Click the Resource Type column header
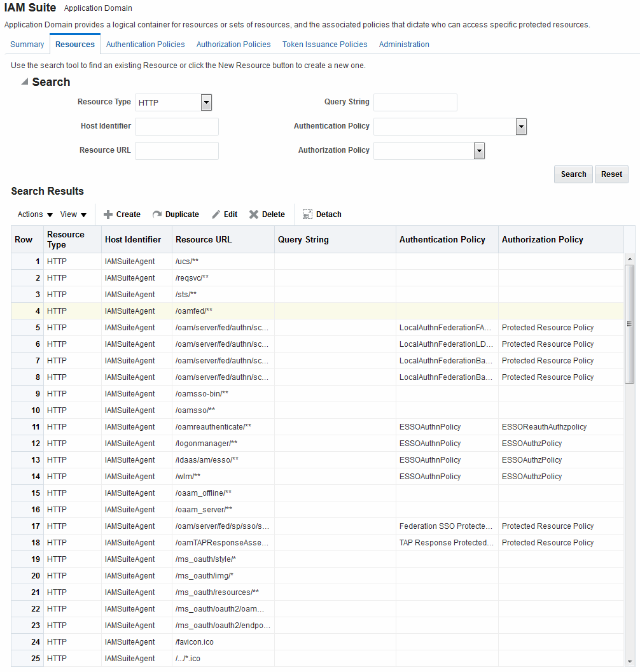This screenshot has width=640, height=672. tap(73, 239)
